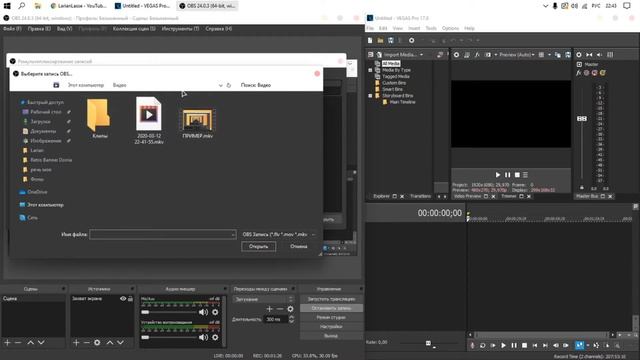The image size is (640, 360).
Task: Move the scene up in Scenes list
Action: [x=31, y=342]
